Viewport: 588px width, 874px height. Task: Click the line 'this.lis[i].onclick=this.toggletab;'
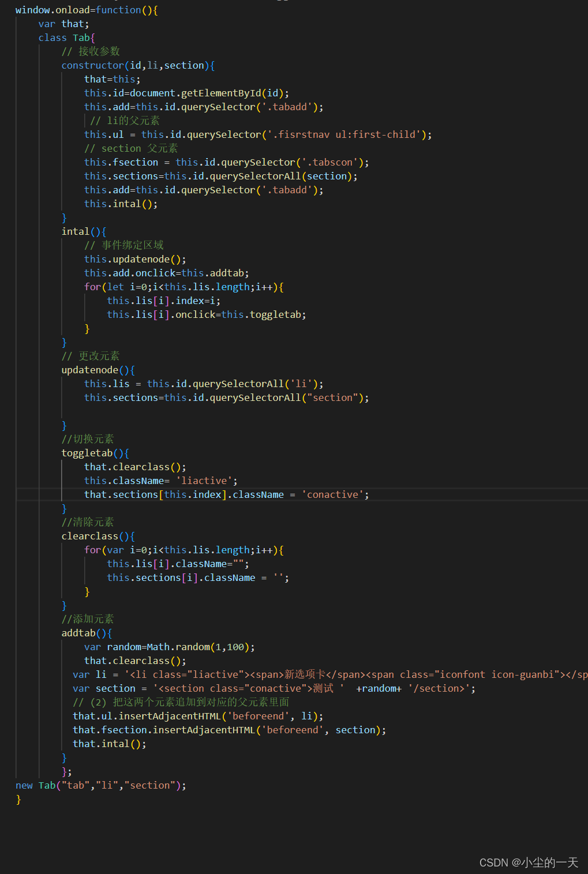point(206,314)
